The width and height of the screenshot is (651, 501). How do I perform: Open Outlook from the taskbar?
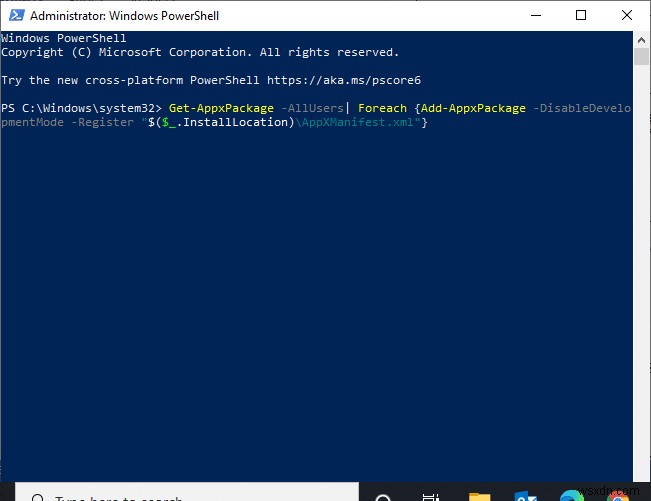click(x=525, y=496)
